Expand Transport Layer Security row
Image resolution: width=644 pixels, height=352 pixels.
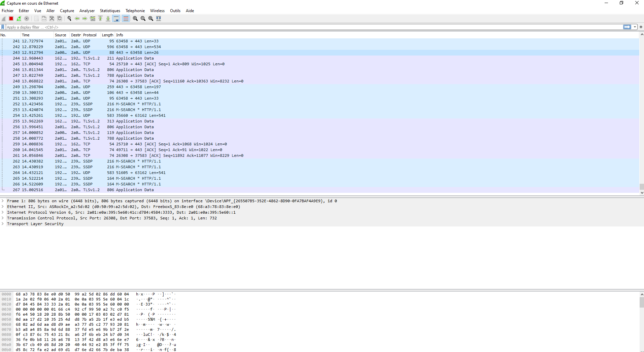pos(3,224)
